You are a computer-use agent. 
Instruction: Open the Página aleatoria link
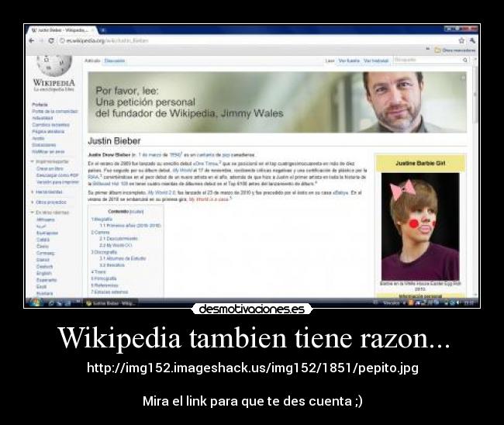[x=48, y=132]
